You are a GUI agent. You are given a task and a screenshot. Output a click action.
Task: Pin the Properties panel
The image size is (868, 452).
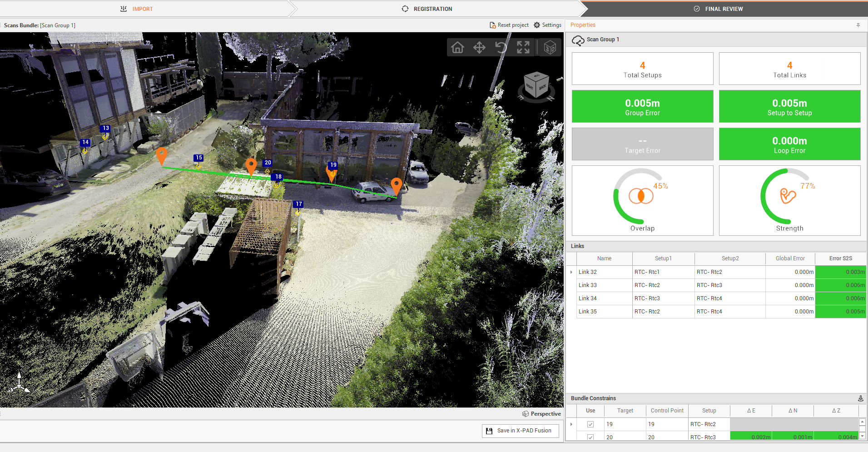coord(858,25)
